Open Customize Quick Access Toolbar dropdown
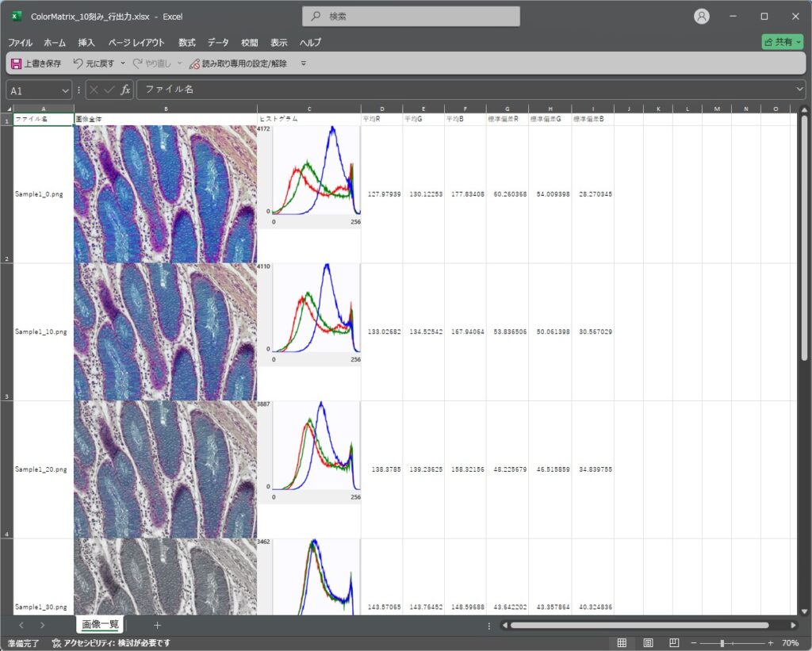Image resolution: width=812 pixels, height=651 pixels. coord(303,63)
